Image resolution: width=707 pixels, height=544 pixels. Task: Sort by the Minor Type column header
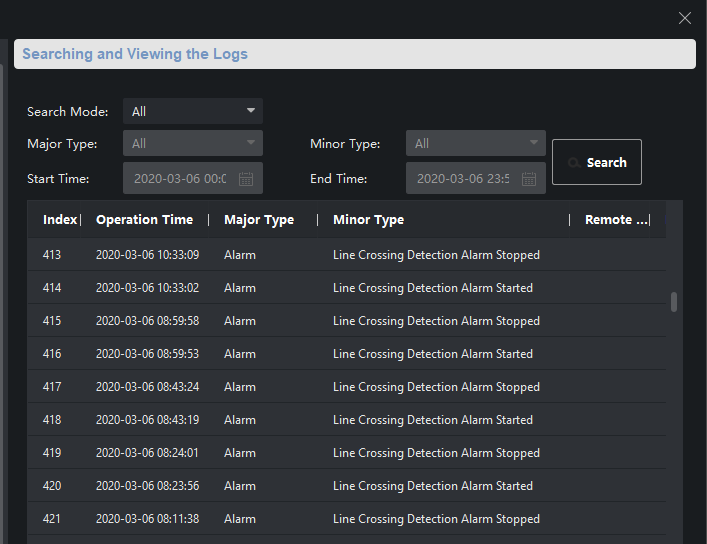pos(368,220)
